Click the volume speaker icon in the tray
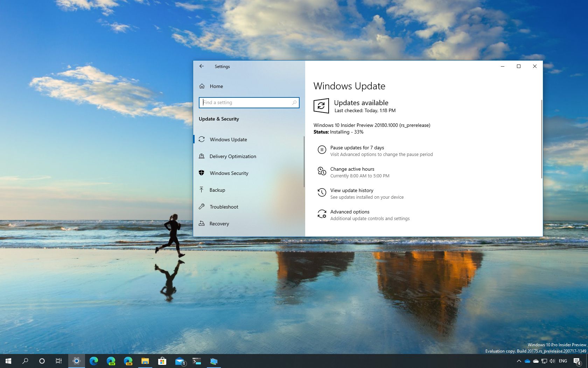The width and height of the screenshot is (588, 368). (552, 361)
